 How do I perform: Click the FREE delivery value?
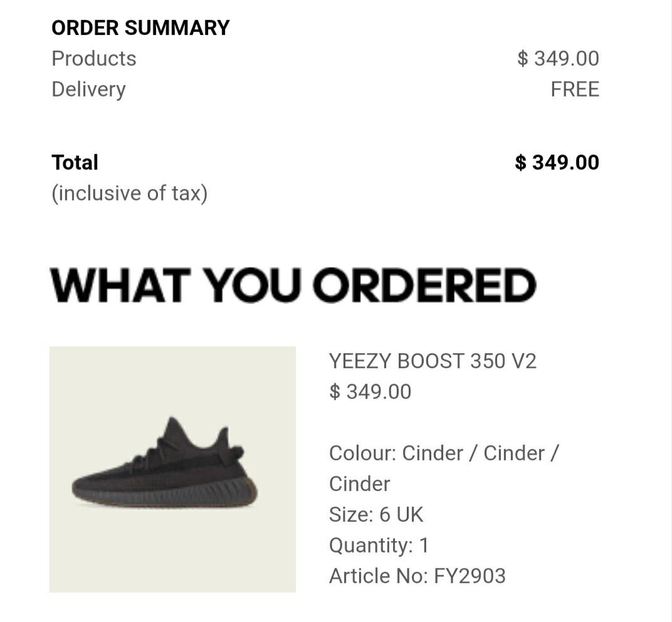click(x=575, y=90)
